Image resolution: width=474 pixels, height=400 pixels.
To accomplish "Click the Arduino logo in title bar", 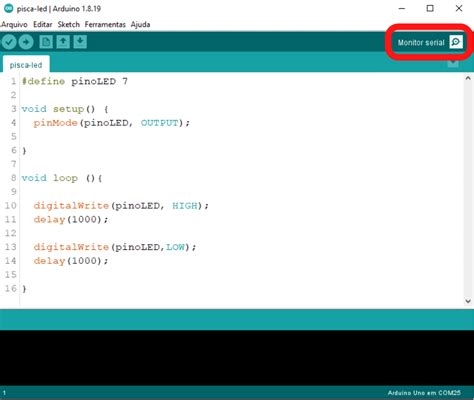I will pyautogui.click(x=8, y=8).
